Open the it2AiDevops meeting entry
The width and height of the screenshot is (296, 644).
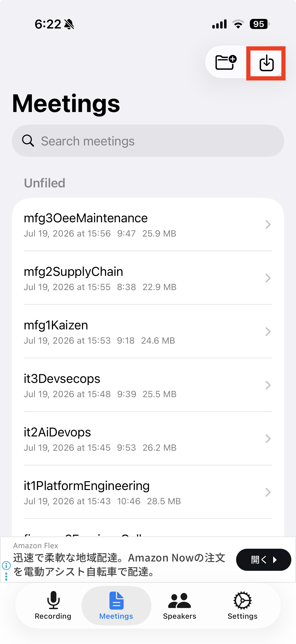point(148,438)
